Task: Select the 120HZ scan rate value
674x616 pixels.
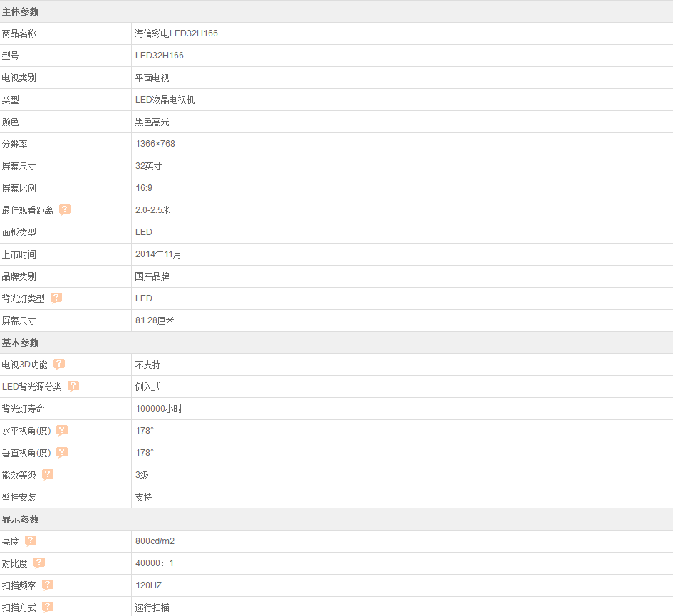Action: click(x=148, y=585)
